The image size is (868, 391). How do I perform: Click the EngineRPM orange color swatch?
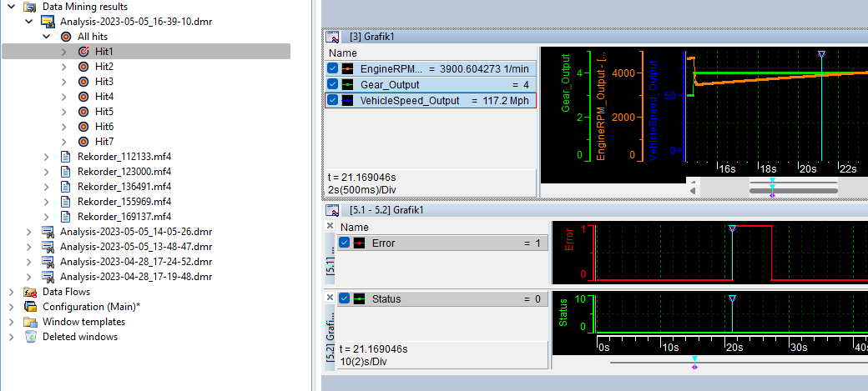(348, 69)
